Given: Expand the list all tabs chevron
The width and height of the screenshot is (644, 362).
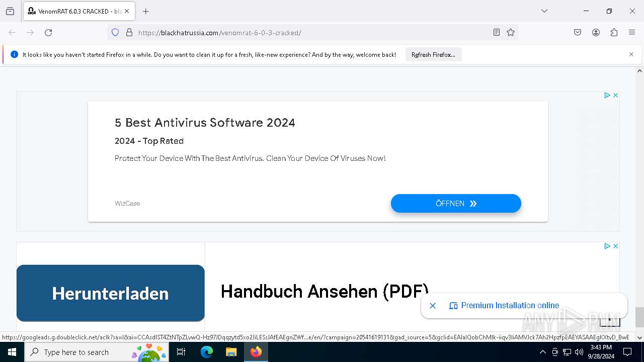Looking at the screenshot, I should 544,11.
